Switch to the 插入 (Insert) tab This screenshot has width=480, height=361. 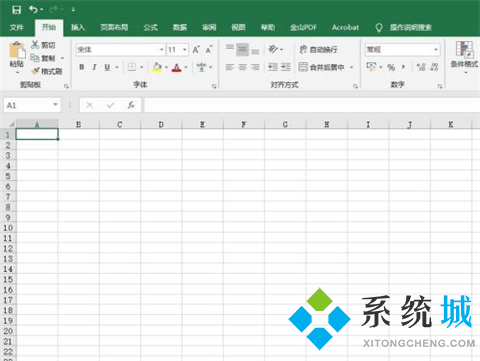click(x=78, y=27)
